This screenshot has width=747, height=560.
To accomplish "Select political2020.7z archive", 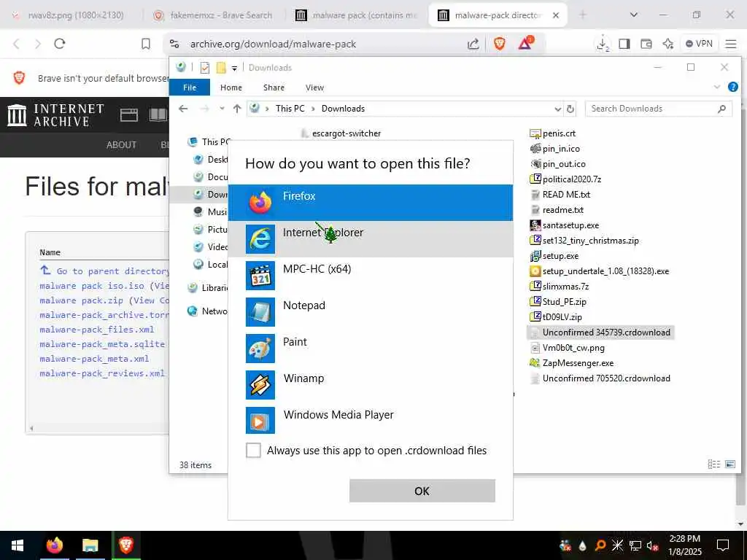I will [566, 179].
